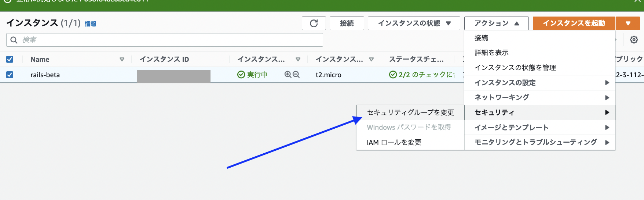
Task: Toggle the select-all header checkbox
Action: tap(10, 59)
